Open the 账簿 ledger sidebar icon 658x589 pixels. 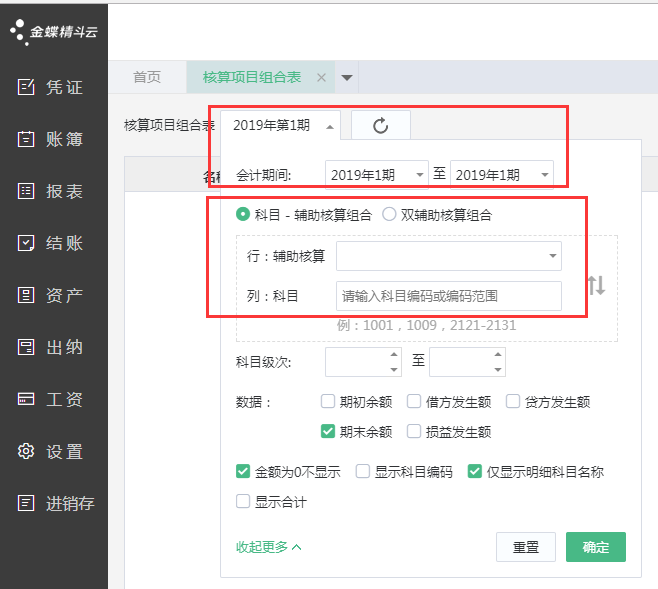[27, 139]
